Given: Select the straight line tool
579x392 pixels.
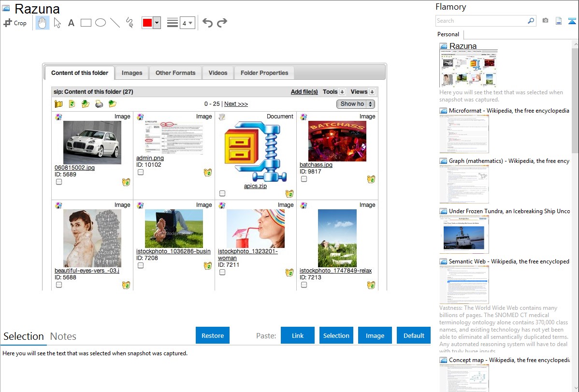Looking at the screenshot, I should pyautogui.click(x=115, y=23).
